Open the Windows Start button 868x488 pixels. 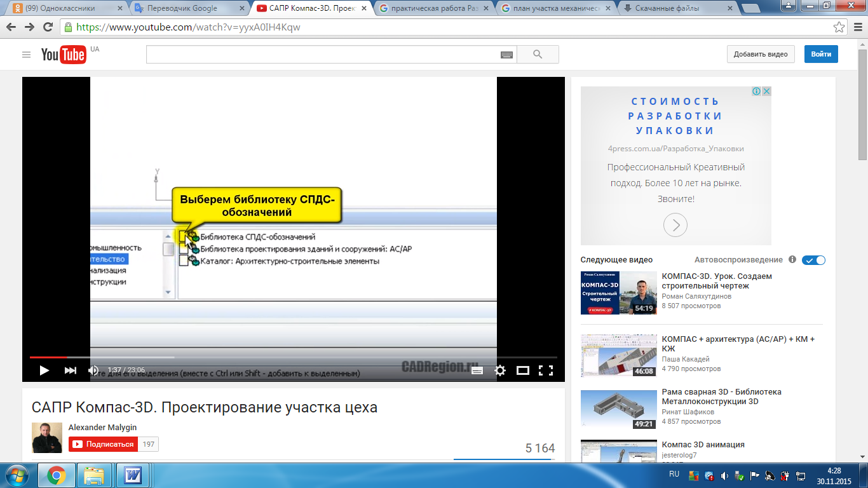[x=17, y=475]
